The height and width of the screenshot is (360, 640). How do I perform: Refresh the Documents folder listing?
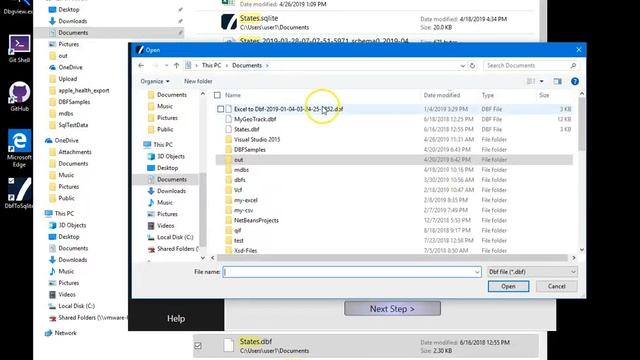pos(472,65)
